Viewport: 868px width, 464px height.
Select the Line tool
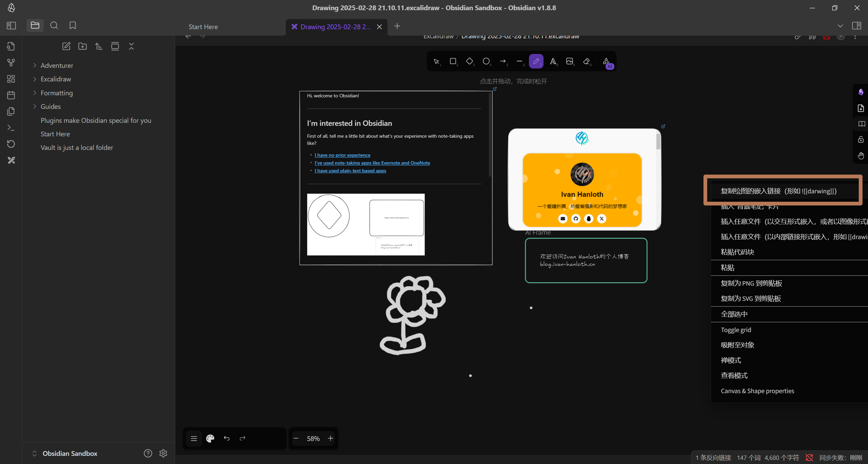519,61
